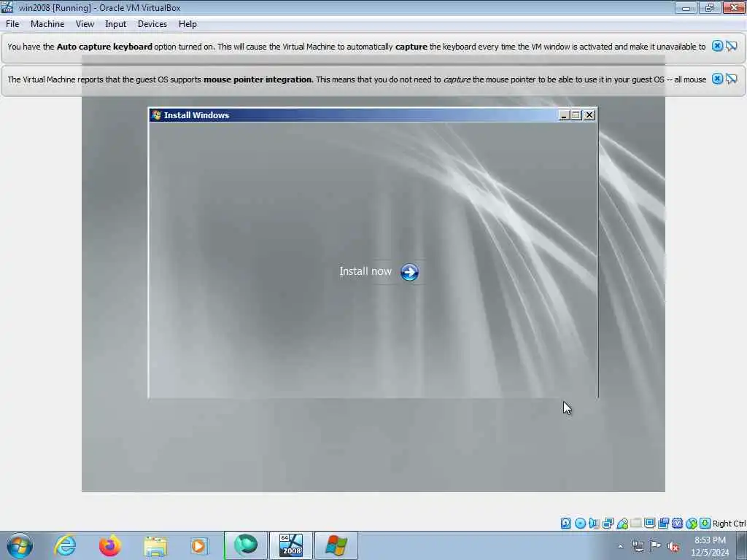Click the shared folders status icon
747x560 pixels.
(x=636, y=524)
